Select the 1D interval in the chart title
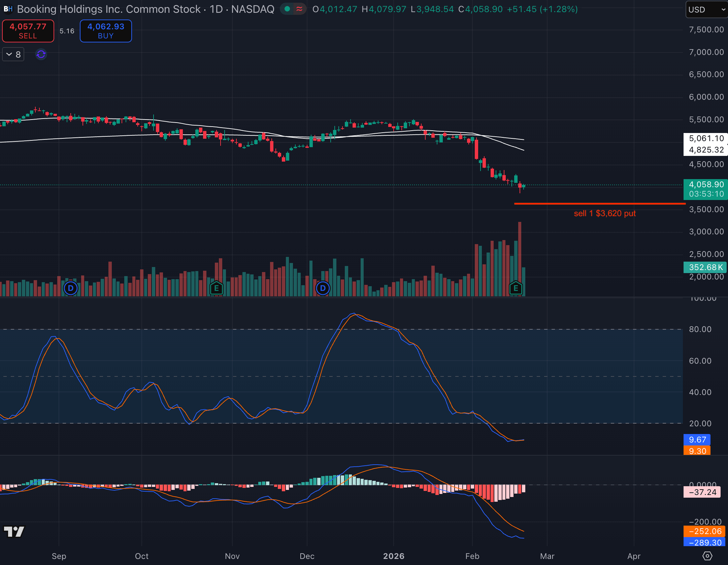 [x=216, y=9]
